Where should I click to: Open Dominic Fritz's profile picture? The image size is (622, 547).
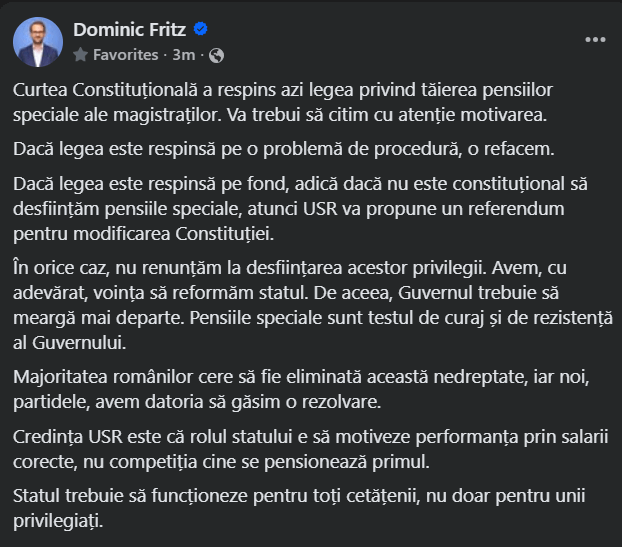click(38, 42)
